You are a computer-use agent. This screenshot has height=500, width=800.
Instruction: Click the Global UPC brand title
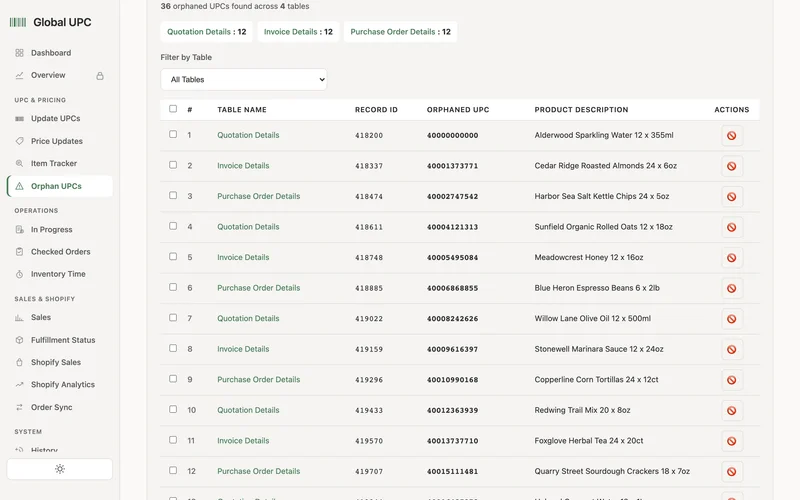[62, 22]
